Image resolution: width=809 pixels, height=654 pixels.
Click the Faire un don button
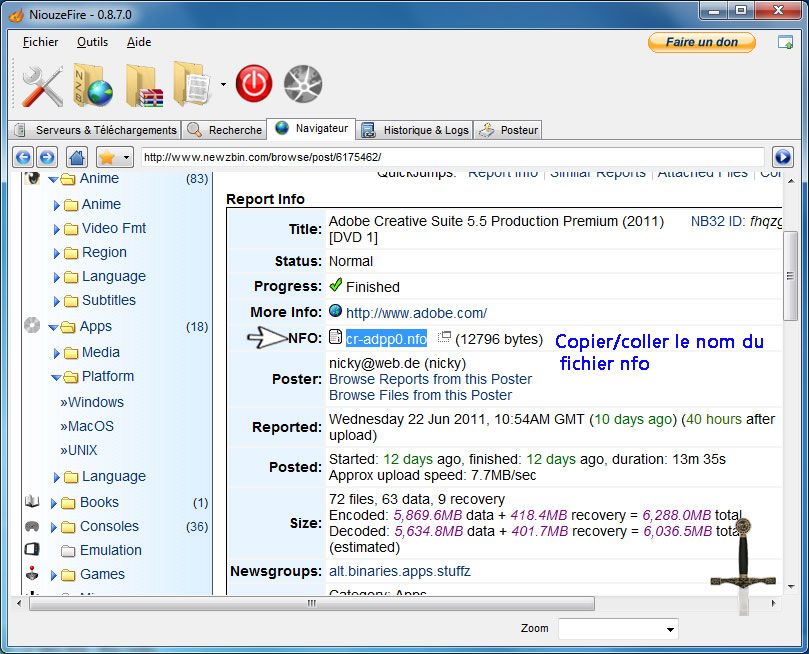(x=702, y=42)
